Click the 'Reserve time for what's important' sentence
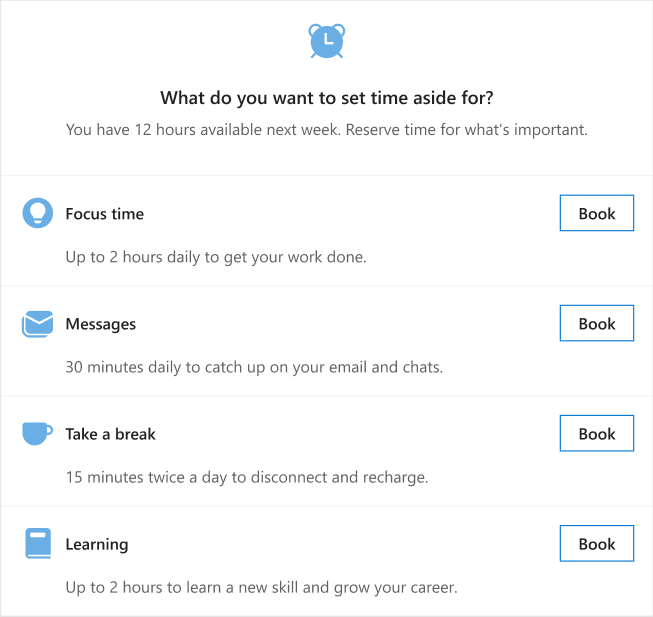Image resolution: width=653 pixels, height=617 pixels. coord(467,129)
